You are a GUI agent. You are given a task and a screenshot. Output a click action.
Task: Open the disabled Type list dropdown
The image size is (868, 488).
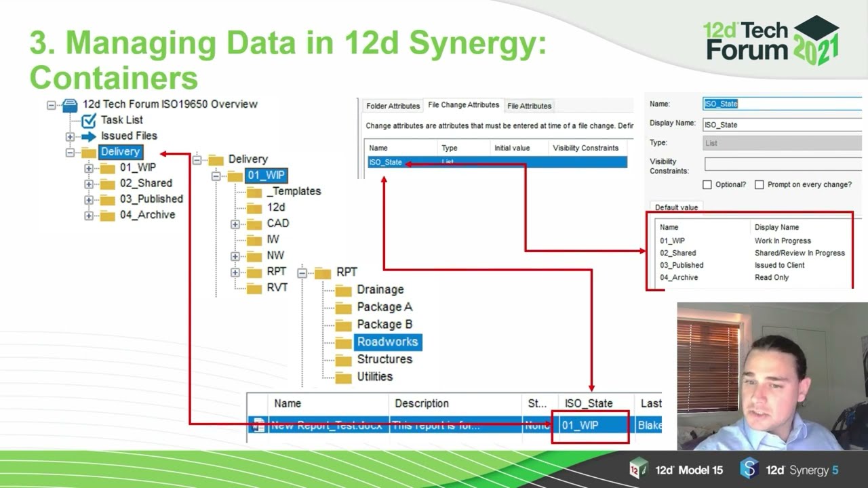782,143
